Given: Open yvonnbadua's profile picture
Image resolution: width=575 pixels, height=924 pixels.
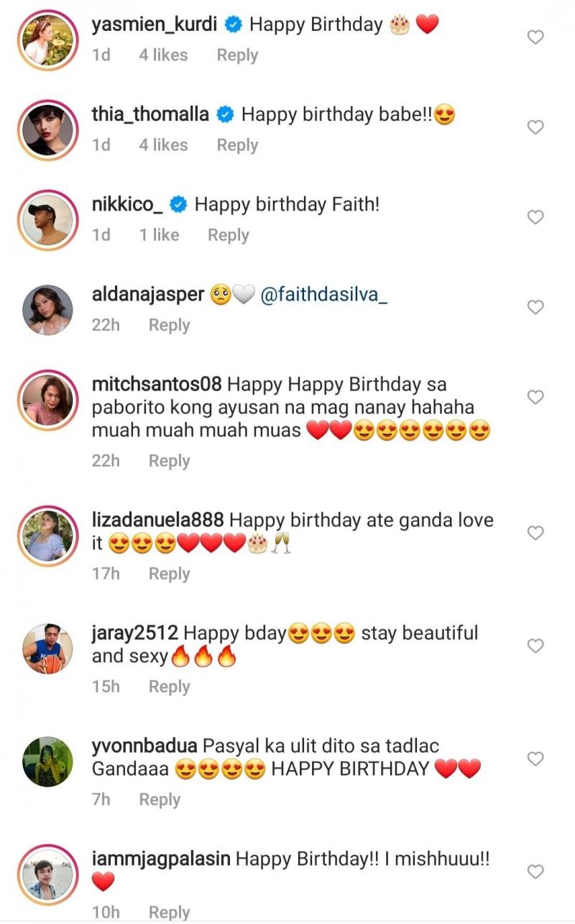Looking at the screenshot, I should point(47,762).
